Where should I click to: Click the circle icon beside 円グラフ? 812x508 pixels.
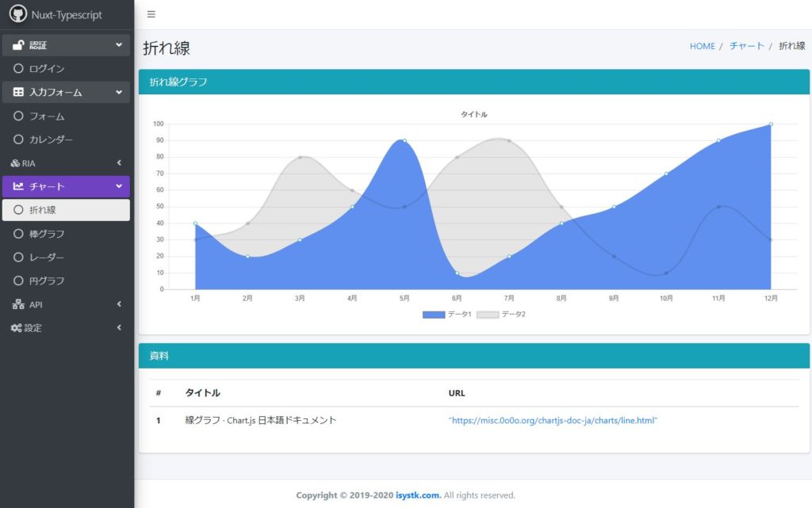pyautogui.click(x=18, y=281)
